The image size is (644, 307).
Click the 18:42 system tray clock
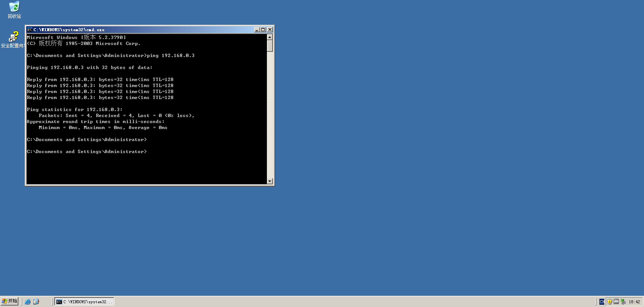point(634,302)
